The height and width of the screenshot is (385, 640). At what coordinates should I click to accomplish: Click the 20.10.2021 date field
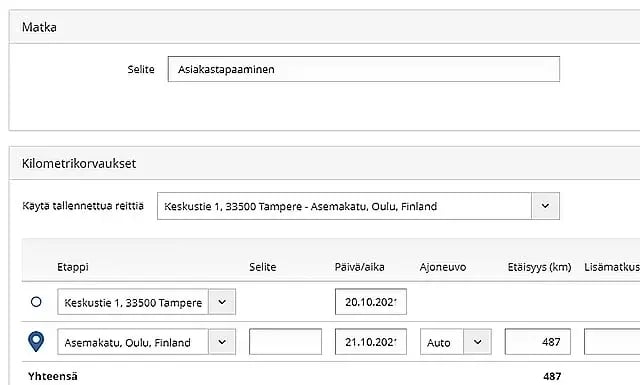click(x=371, y=302)
